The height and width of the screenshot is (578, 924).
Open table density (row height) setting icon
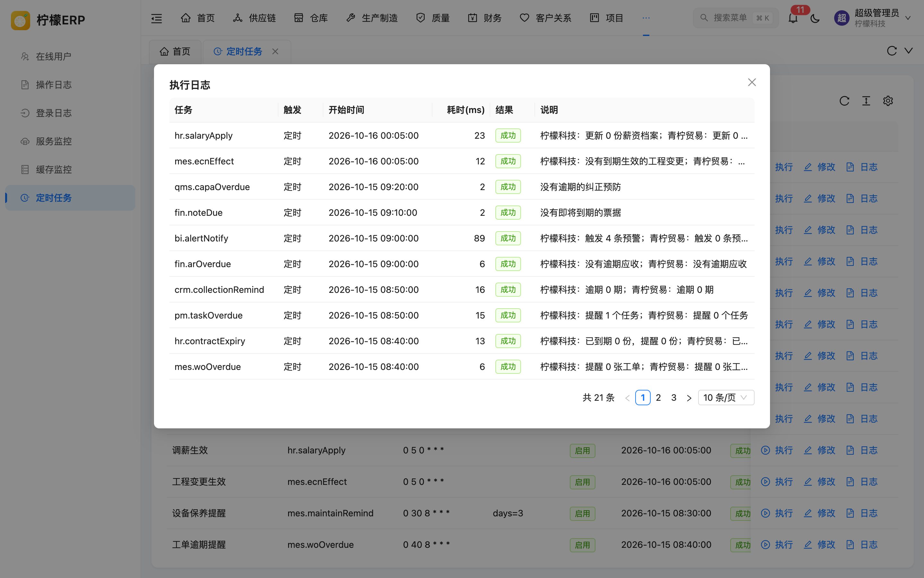pos(866,101)
